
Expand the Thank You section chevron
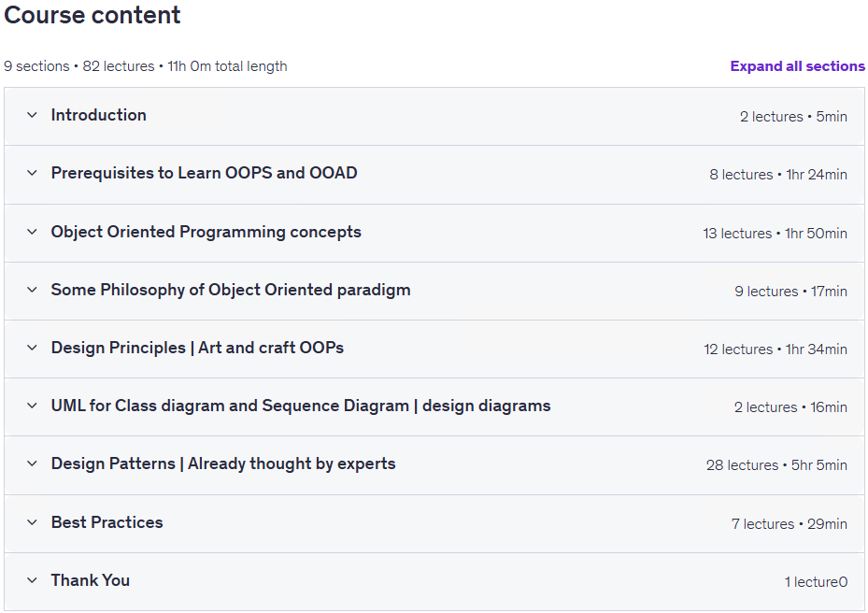(x=32, y=580)
